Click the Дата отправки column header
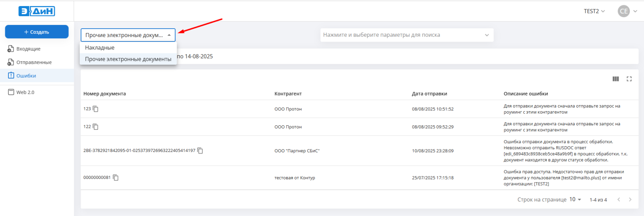 pyautogui.click(x=429, y=93)
